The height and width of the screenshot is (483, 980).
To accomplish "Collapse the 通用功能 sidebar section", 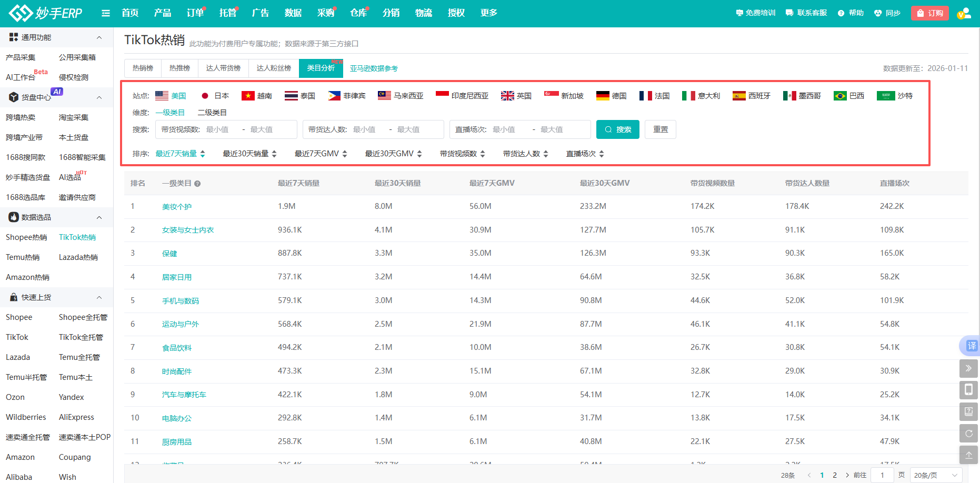I will [99, 37].
